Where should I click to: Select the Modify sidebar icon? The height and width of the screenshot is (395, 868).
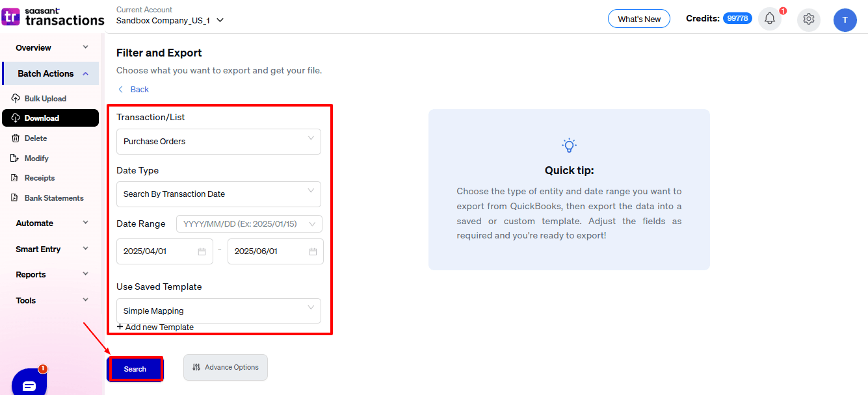pos(15,158)
